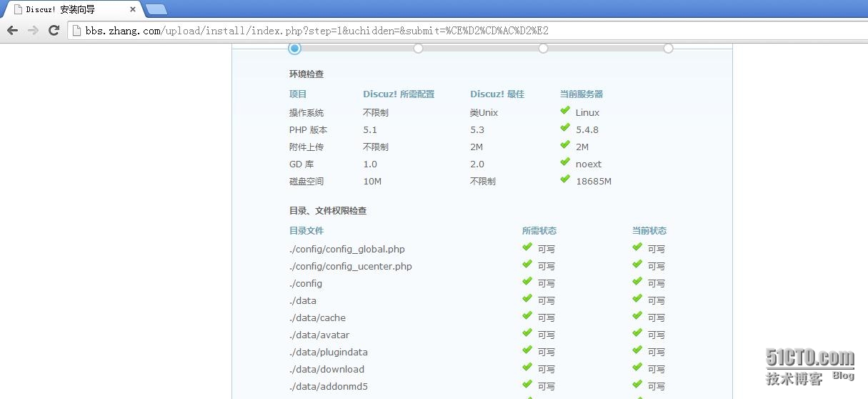Click green check beside Linux
The height and width of the screenshot is (399, 868).
coord(566,111)
